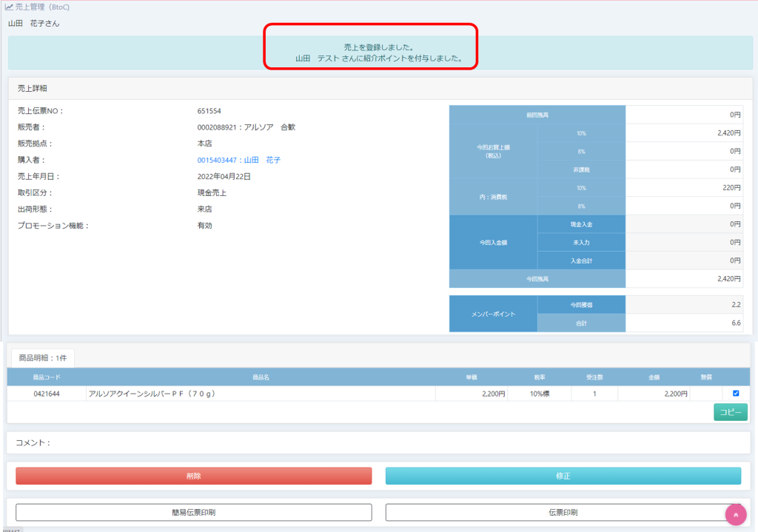Open purchaser link 0015403447：山田 花子
This screenshot has width=758, height=532.
coord(238,160)
